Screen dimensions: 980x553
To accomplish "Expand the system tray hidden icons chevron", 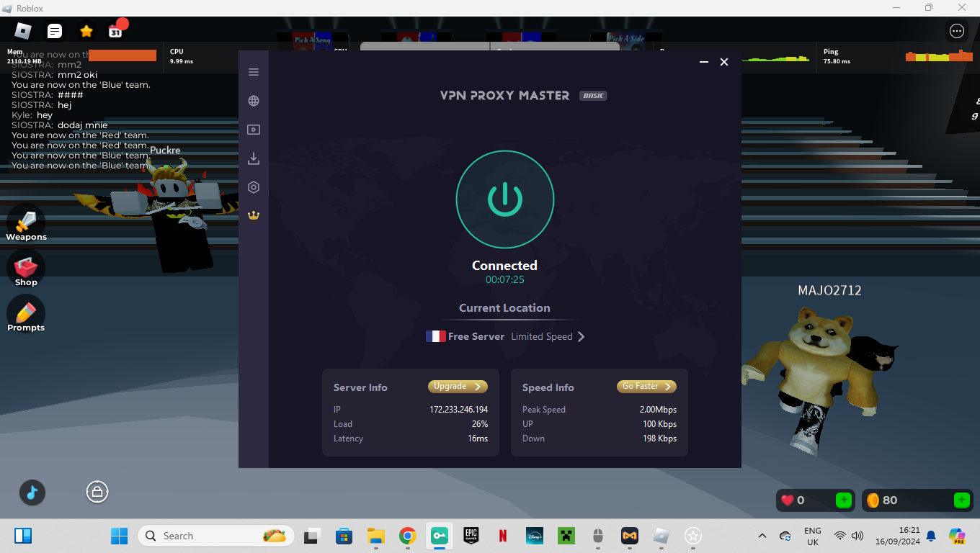I will (762, 536).
